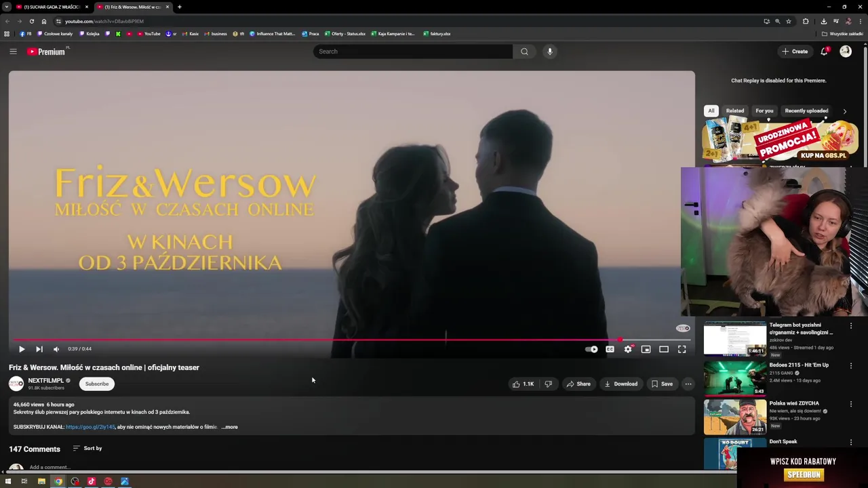
Task: Play the video
Action: 21,349
